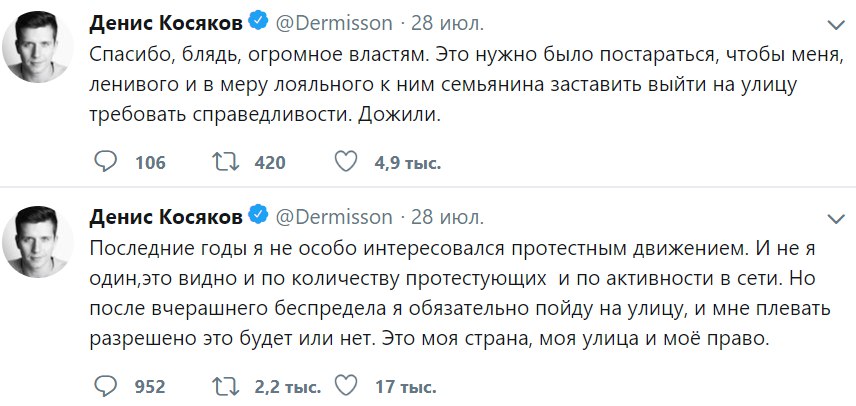
Task: Open Денис Косяков profile from first tweet
Action: point(166,22)
